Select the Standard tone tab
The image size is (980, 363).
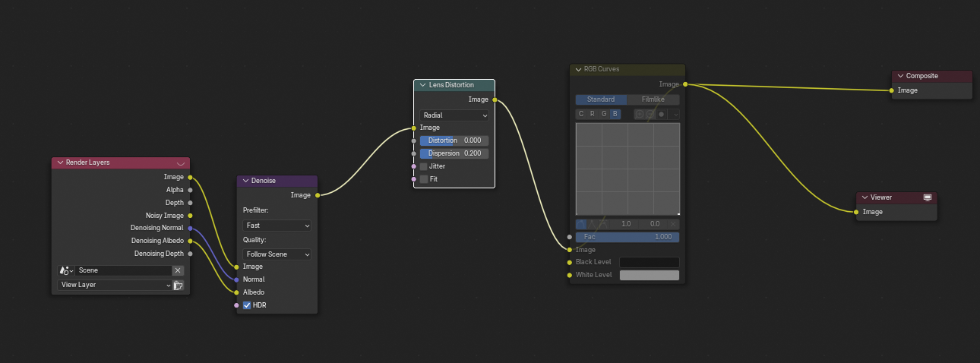[601, 99]
